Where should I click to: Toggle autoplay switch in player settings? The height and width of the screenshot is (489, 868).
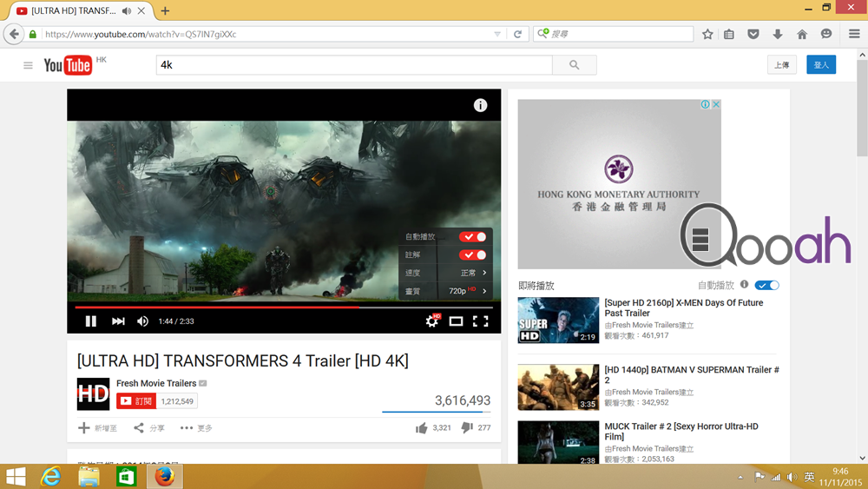click(473, 236)
